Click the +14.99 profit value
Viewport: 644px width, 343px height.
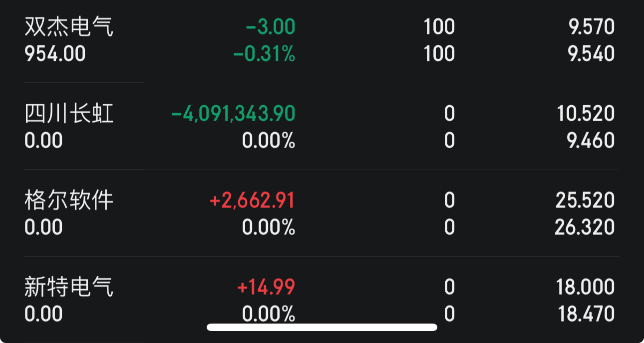pyautogui.click(x=266, y=287)
